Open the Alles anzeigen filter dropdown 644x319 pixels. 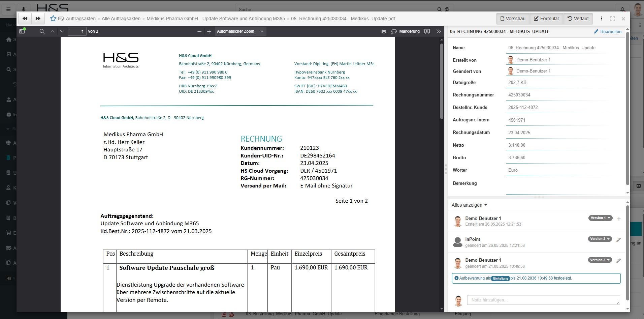(x=469, y=205)
